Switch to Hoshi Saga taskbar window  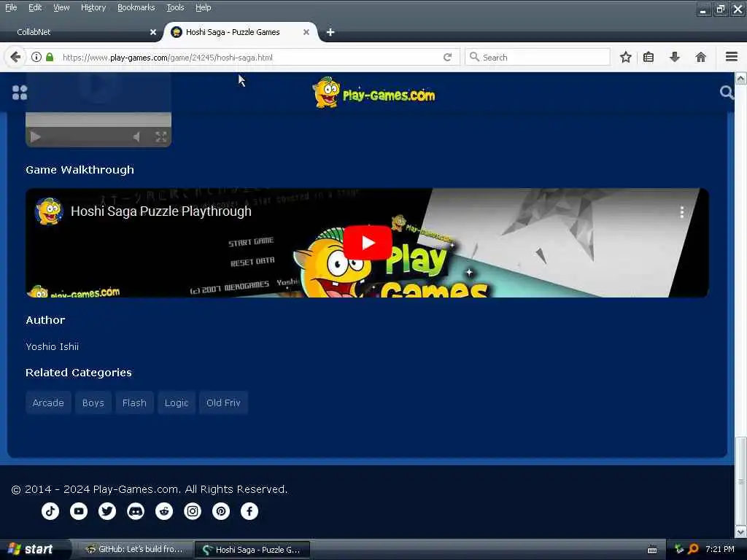252,550
